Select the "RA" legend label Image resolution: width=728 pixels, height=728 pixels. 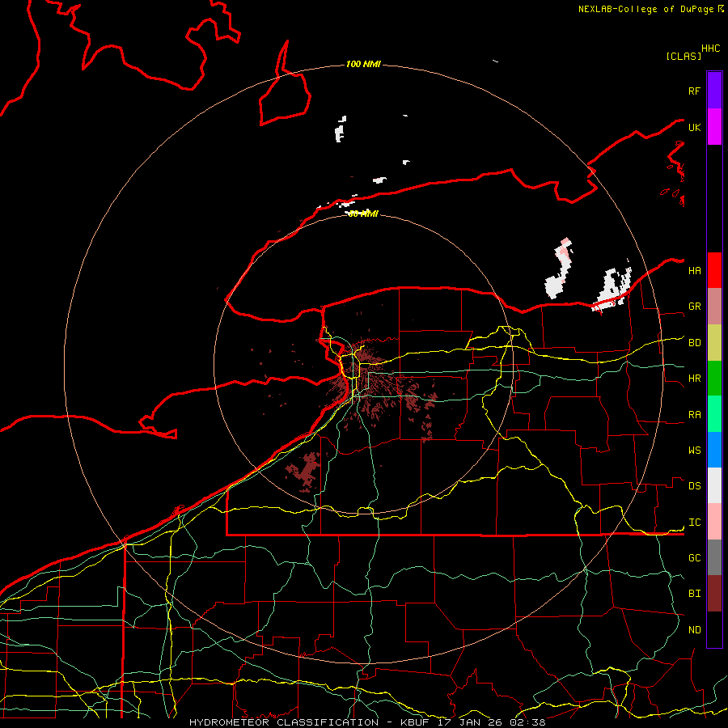point(694,415)
